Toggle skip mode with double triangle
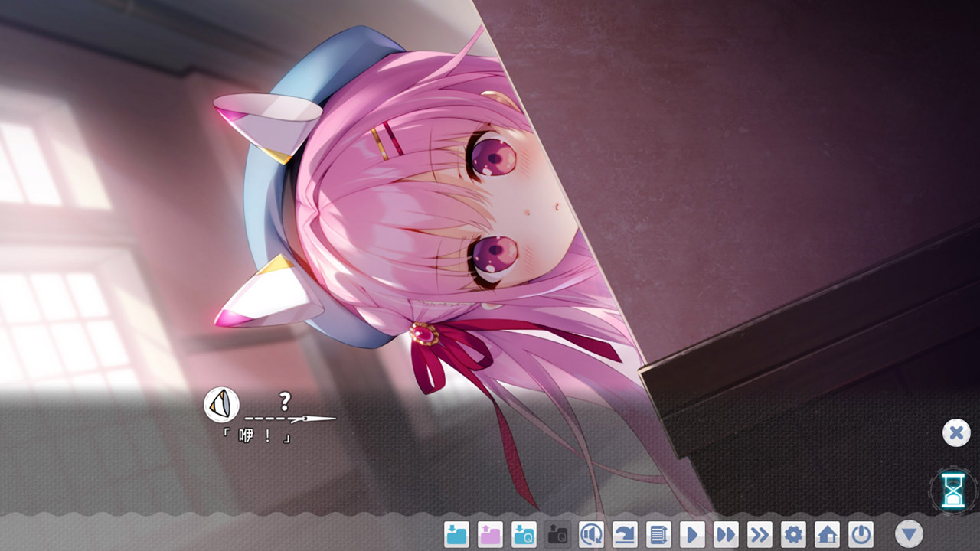This screenshot has height=551, width=980. pyautogui.click(x=726, y=533)
